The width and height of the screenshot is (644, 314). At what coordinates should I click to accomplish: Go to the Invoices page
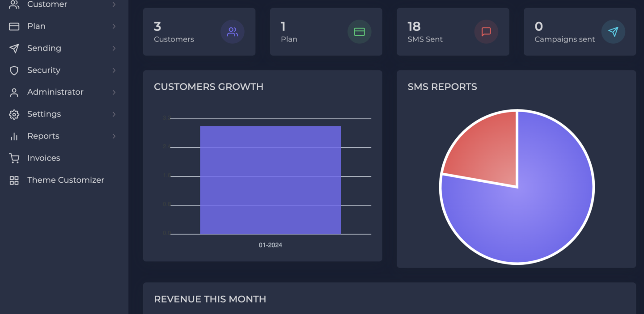point(63,158)
